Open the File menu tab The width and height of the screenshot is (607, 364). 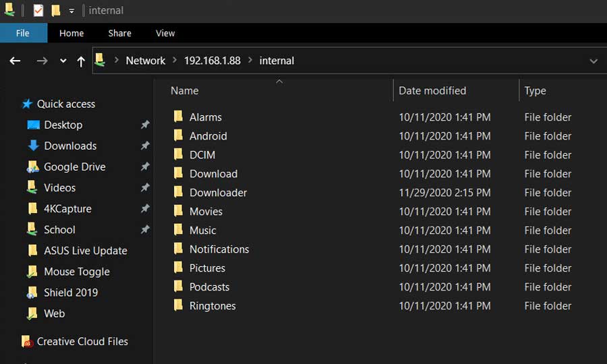click(23, 33)
